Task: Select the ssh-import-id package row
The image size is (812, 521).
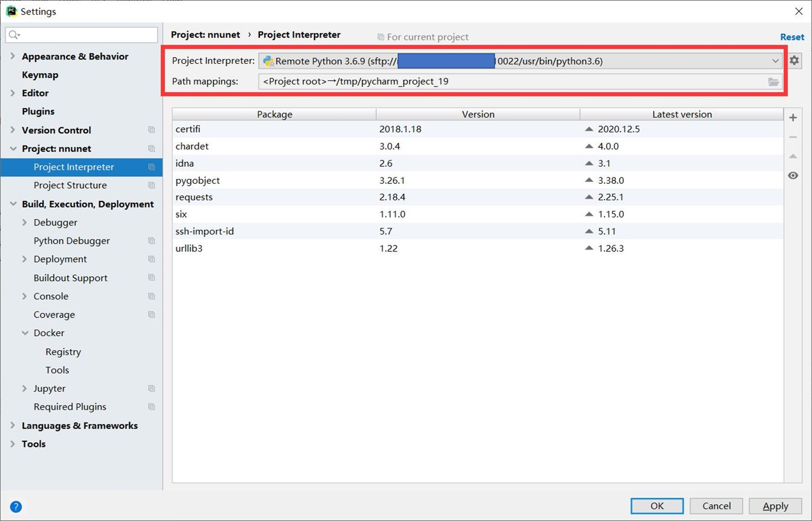Action: [x=478, y=231]
